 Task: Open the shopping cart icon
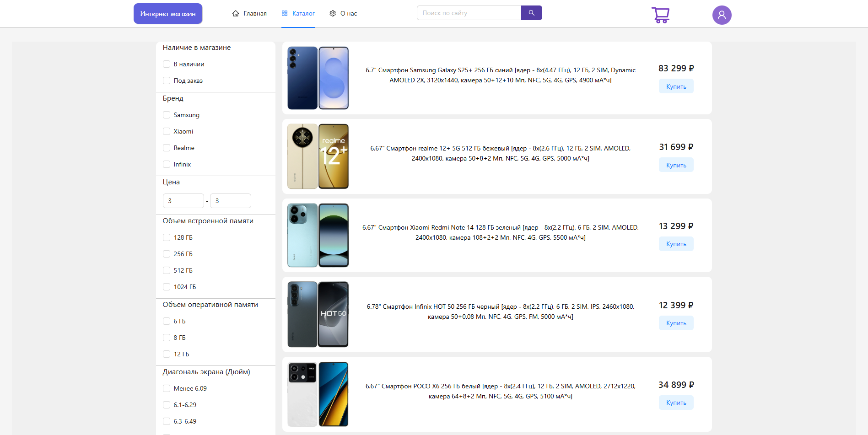(660, 15)
